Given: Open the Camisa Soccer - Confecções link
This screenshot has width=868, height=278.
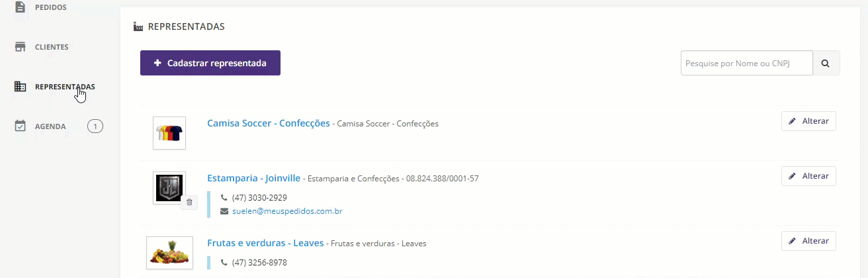Looking at the screenshot, I should (x=269, y=123).
